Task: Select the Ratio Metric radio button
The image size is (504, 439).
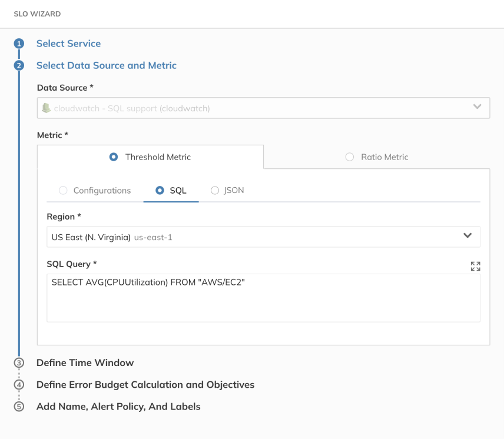Action: tap(350, 157)
